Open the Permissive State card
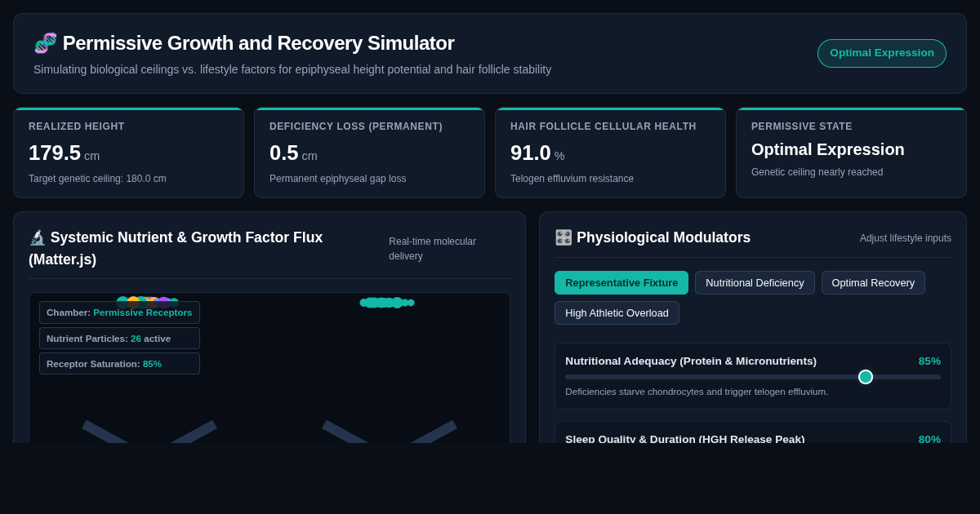Screen dimensions: 980x514 click(x=851, y=153)
